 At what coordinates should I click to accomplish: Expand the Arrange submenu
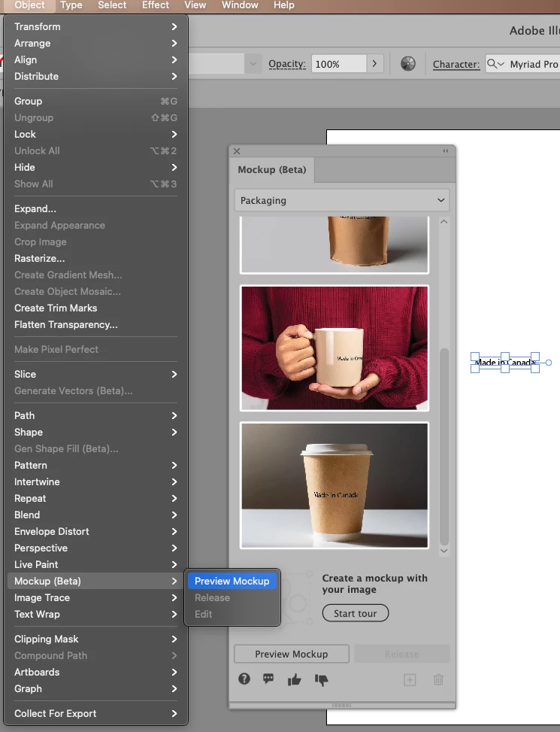[174, 44]
